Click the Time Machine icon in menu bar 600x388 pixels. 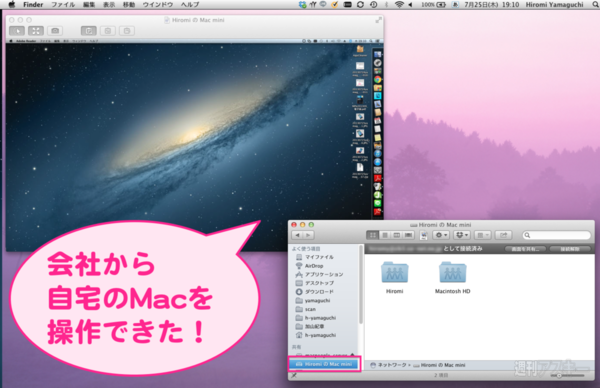[373, 5]
